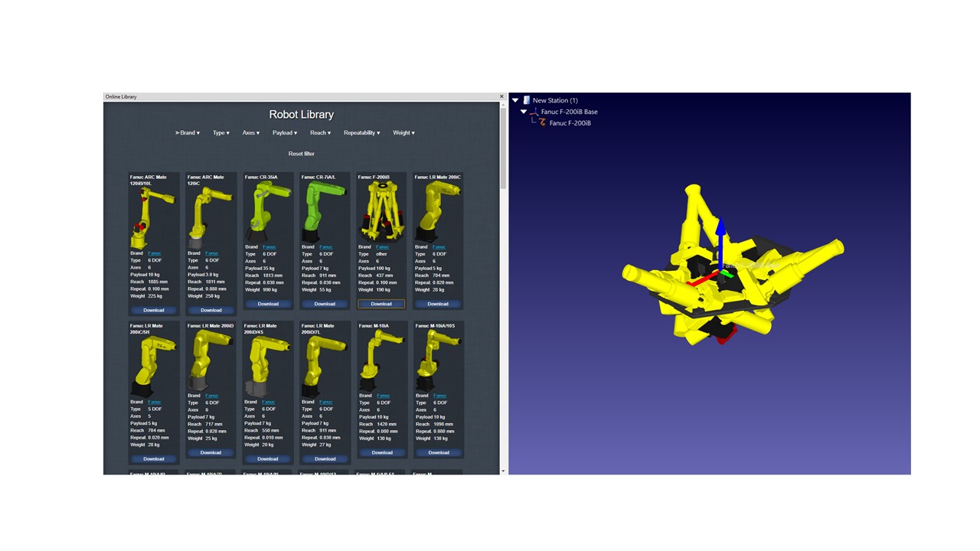Open the Brand filter dropdown
The image size is (980, 551).
pos(188,132)
